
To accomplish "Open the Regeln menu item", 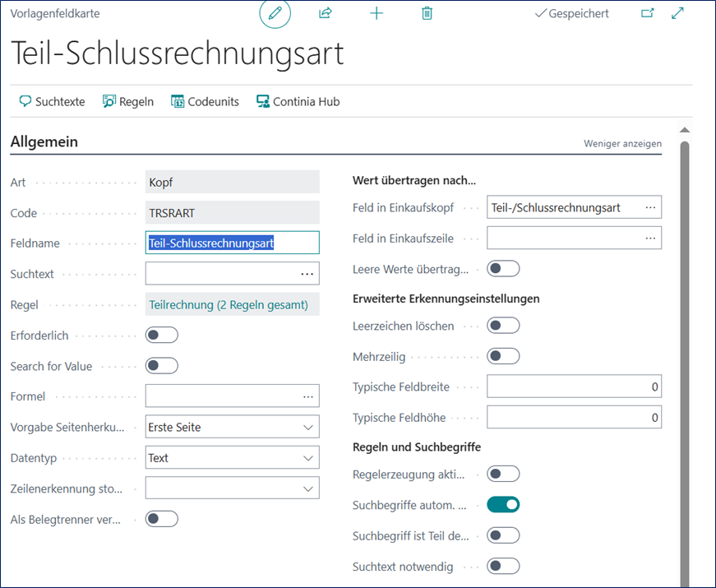I will [x=128, y=102].
